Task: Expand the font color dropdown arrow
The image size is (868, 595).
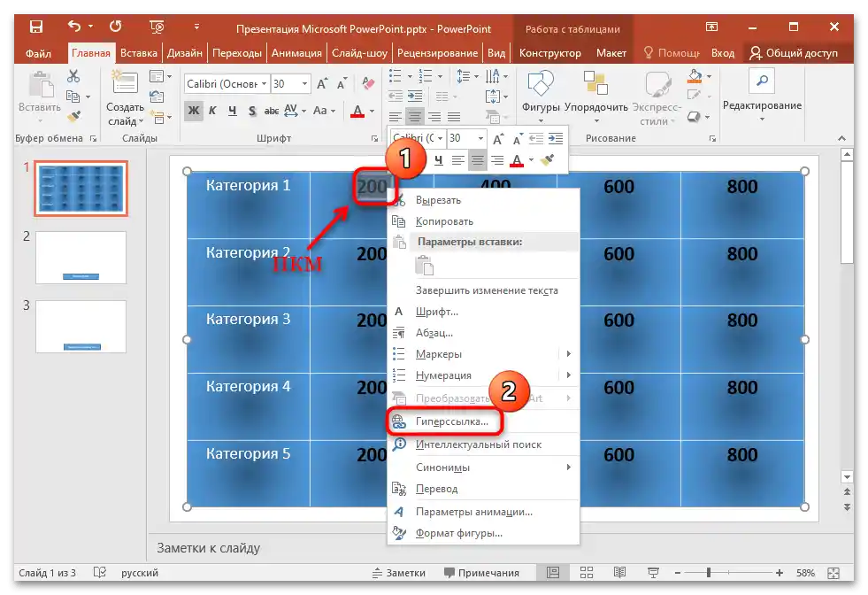Action: [372, 112]
